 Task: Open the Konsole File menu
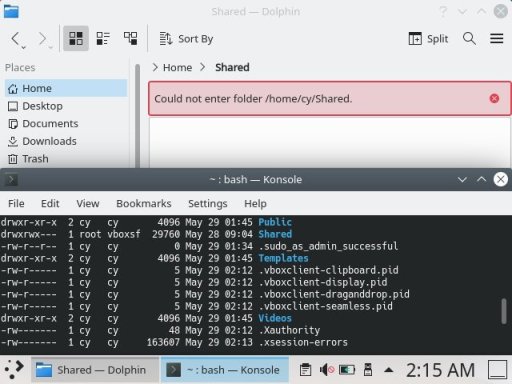tap(16, 203)
